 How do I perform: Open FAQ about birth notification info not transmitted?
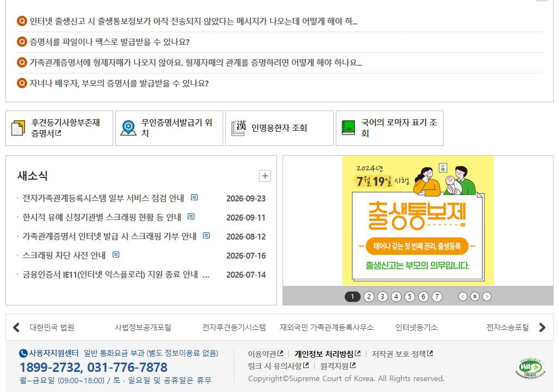(x=193, y=21)
